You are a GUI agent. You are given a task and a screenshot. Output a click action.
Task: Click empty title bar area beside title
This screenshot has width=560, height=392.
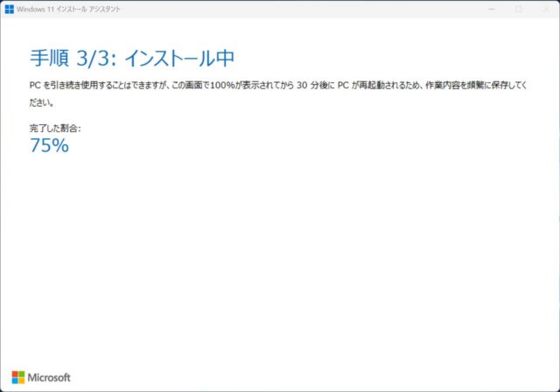tap(306, 9)
